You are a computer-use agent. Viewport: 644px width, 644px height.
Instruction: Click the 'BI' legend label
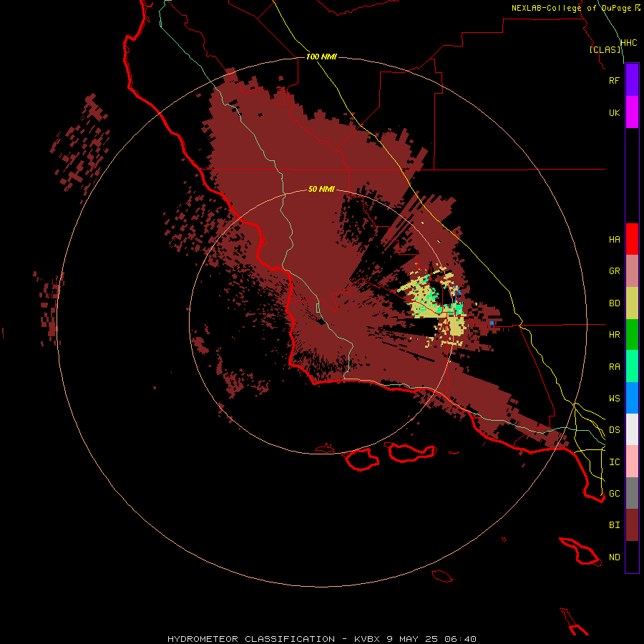click(x=614, y=525)
